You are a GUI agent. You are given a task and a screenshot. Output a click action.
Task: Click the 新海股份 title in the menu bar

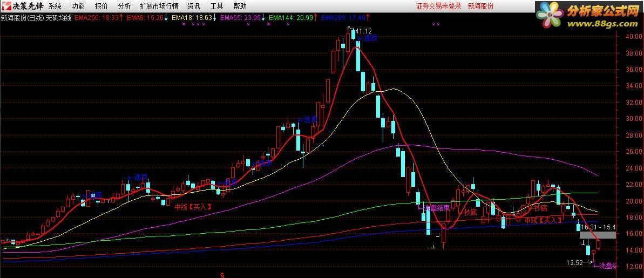tap(481, 6)
